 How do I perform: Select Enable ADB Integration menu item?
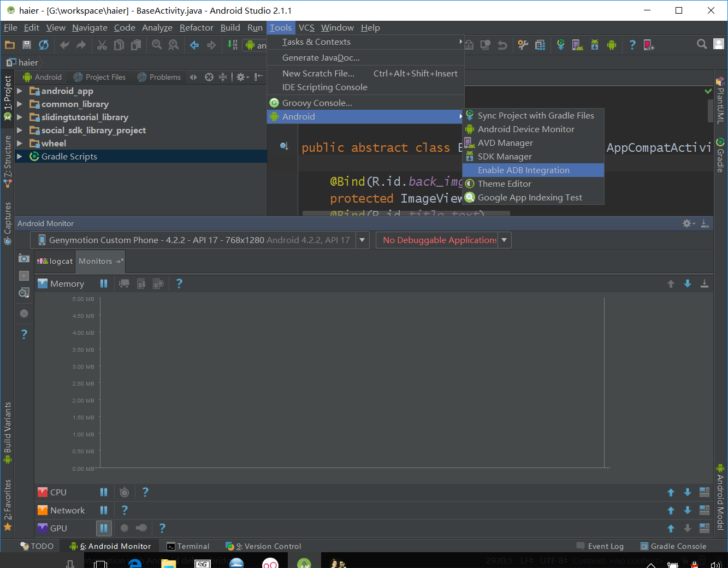(x=523, y=170)
